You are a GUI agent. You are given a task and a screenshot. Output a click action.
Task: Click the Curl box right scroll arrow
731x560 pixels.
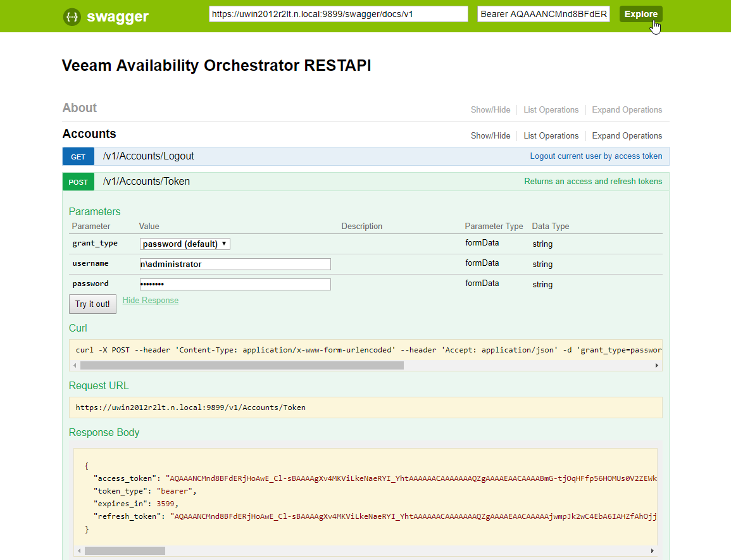657,366
